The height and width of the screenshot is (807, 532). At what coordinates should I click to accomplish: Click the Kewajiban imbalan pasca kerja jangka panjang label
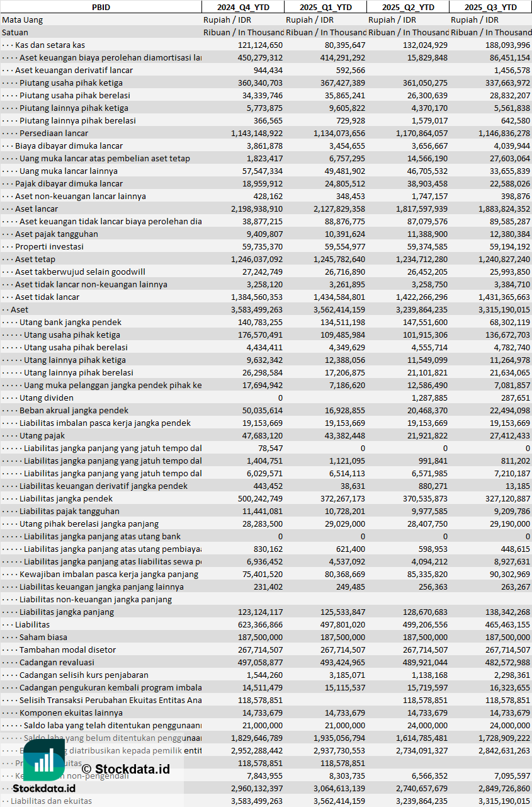109,574
